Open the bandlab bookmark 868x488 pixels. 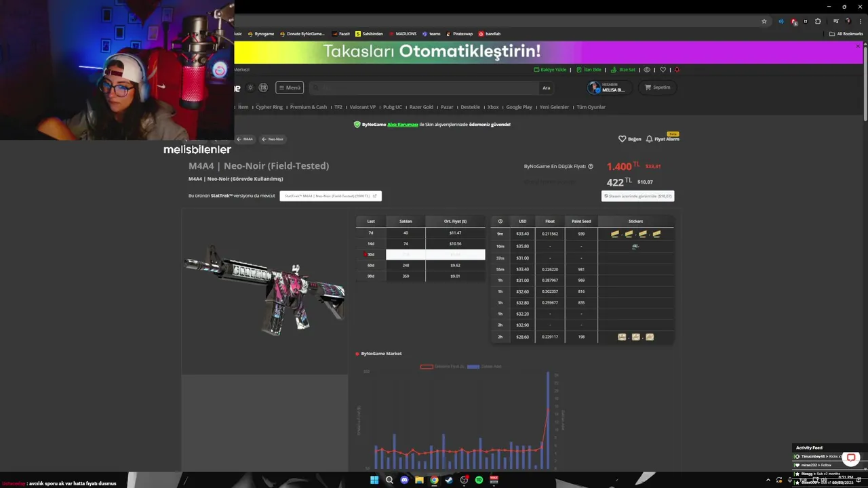490,34
